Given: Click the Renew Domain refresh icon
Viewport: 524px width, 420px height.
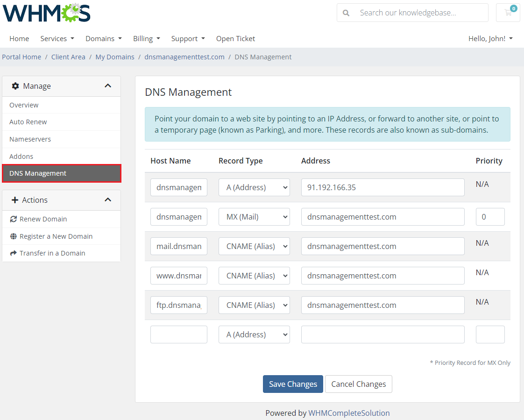Looking at the screenshot, I should click(14, 219).
